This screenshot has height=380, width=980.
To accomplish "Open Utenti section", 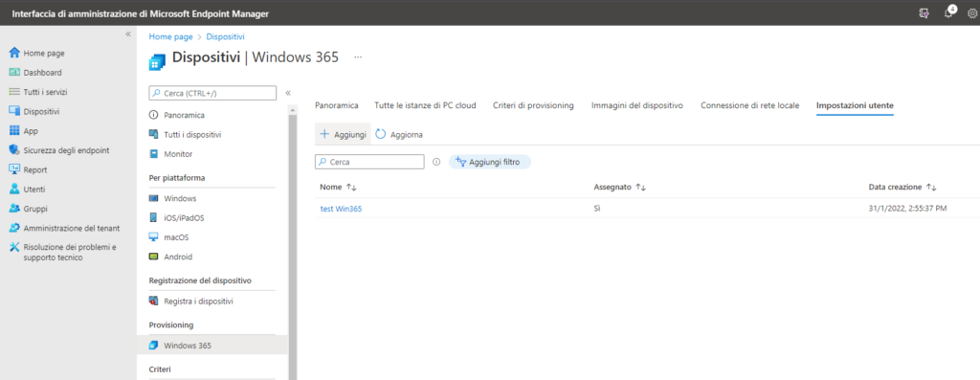I will [27, 189].
